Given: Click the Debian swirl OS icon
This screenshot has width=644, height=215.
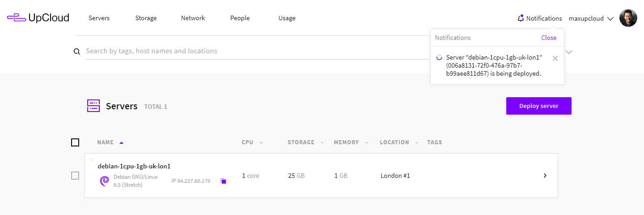Looking at the screenshot, I should click(x=104, y=181).
